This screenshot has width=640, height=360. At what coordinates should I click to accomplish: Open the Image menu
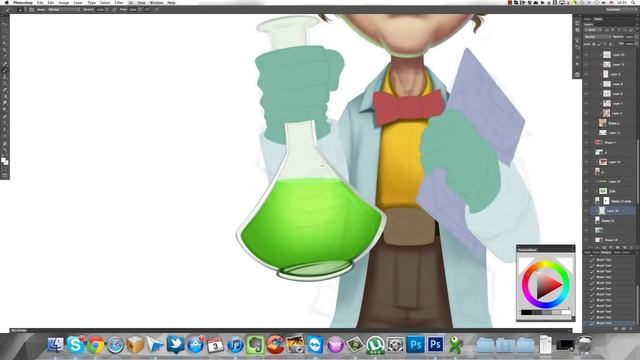[x=64, y=2]
